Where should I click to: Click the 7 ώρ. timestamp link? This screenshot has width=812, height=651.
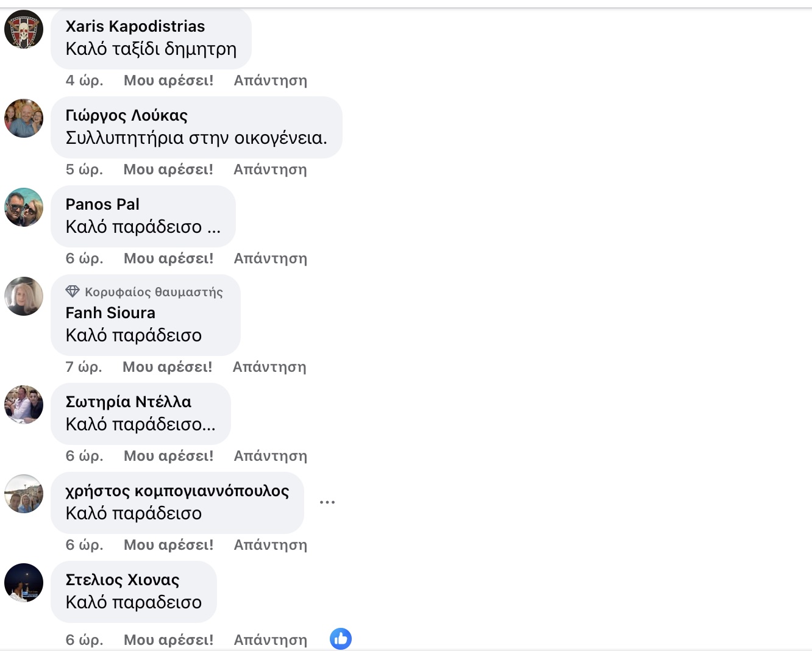[84, 367]
